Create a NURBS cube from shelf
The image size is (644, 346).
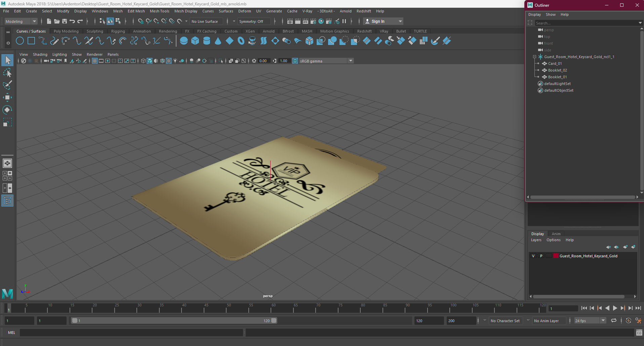(195, 41)
